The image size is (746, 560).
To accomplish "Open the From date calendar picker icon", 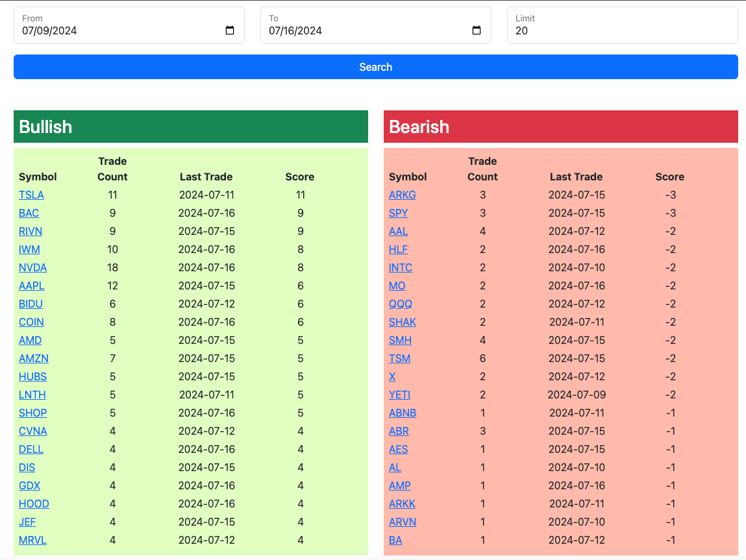I will [x=230, y=30].
